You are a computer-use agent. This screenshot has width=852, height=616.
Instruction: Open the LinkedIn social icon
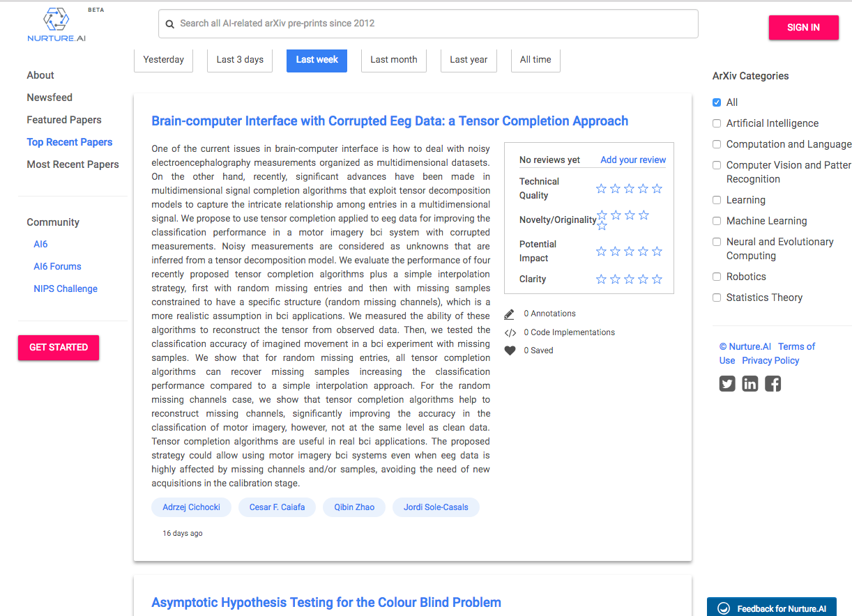pyautogui.click(x=750, y=383)
